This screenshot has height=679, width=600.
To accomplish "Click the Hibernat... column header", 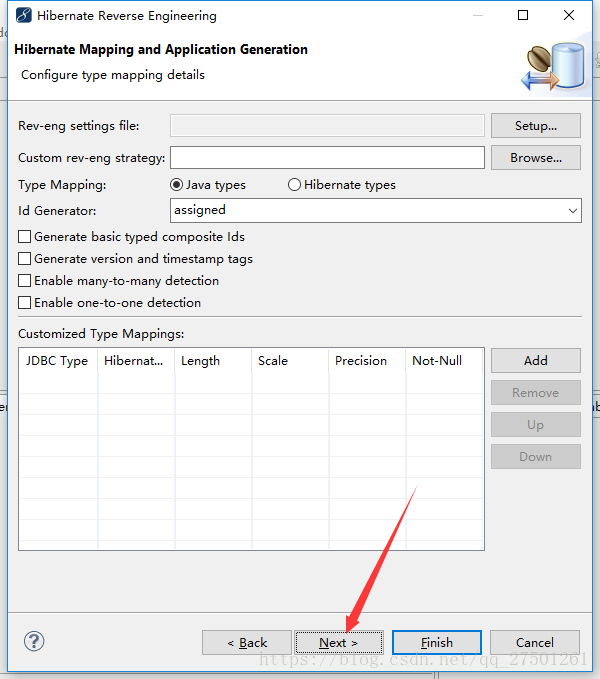I will point(136,361).
